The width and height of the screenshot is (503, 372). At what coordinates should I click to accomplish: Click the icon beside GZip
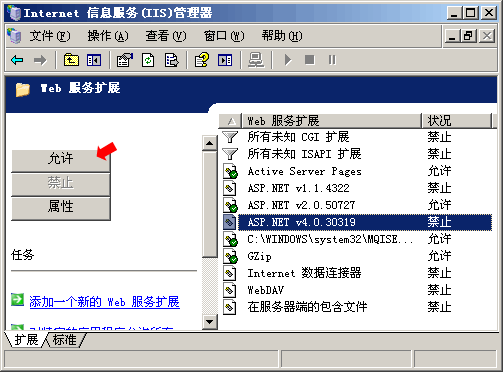pos(230,256)
